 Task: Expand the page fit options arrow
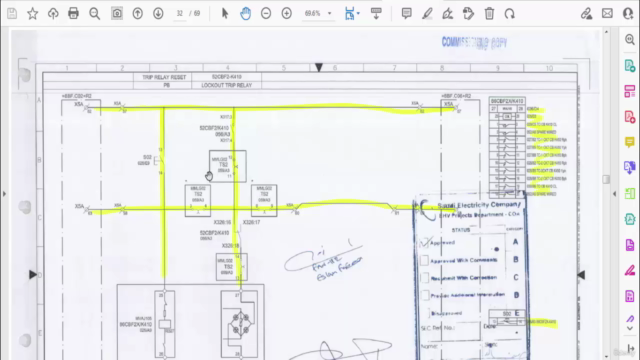[358, 13]
